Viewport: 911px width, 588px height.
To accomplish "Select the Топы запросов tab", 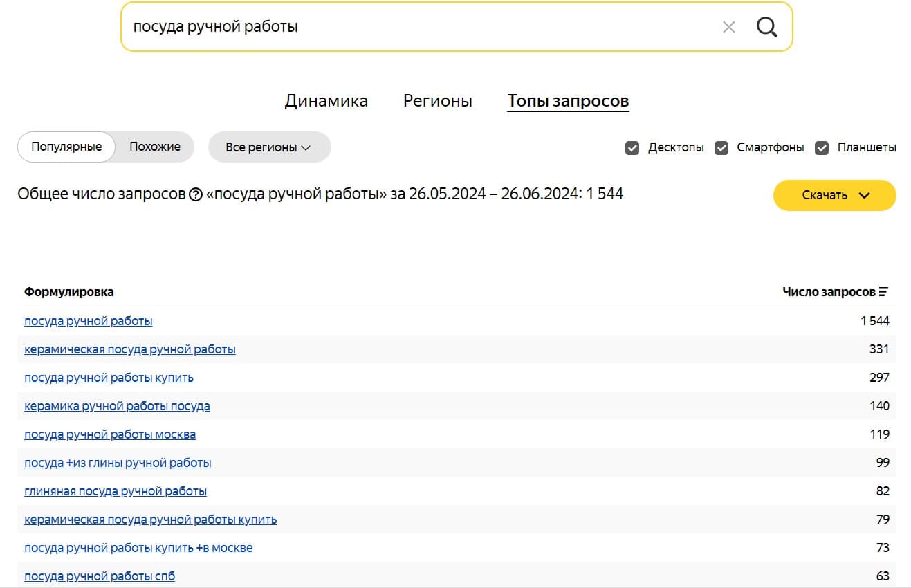I will [568, 101].
